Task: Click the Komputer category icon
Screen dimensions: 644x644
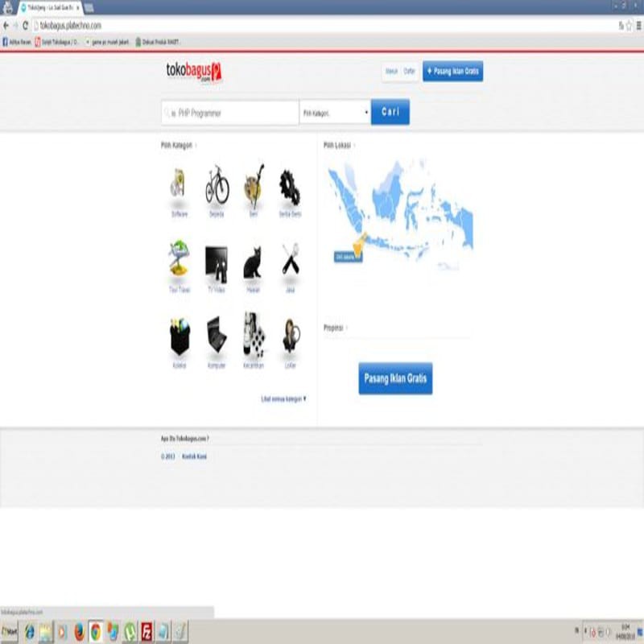Action: (217, 336)
